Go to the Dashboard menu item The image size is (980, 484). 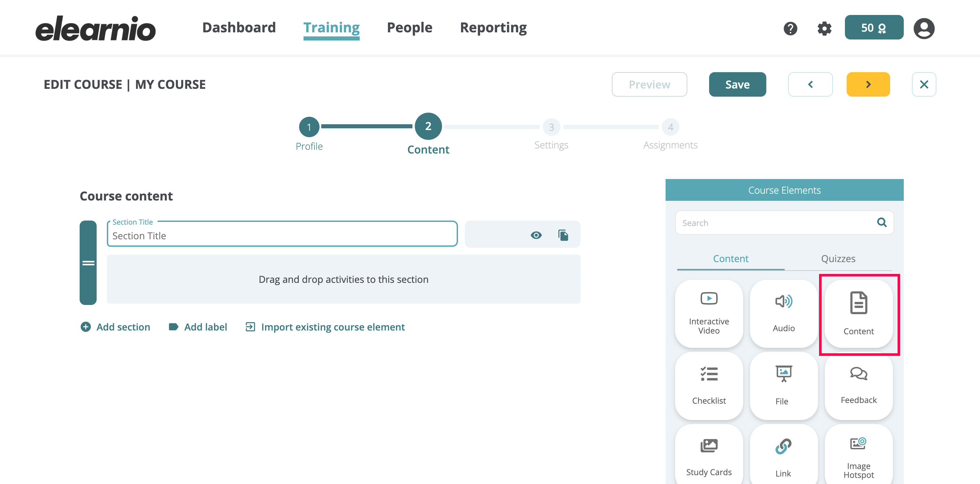click(x=239, y=27)
